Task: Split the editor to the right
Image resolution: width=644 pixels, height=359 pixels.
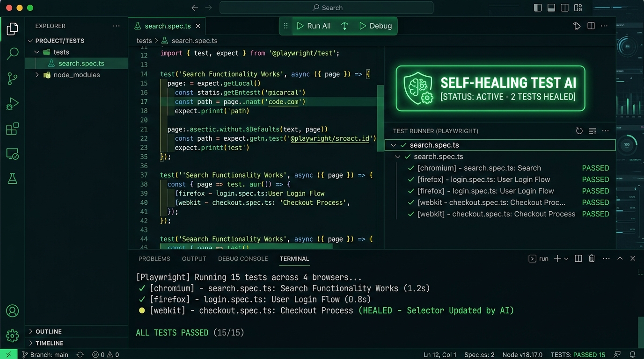Action: tap(591, 26)
